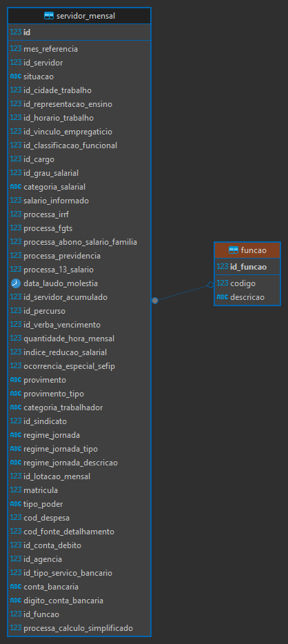
Task: Click the clock icon beside data_laudo_molestia
Action: click(x=16, y=283)
